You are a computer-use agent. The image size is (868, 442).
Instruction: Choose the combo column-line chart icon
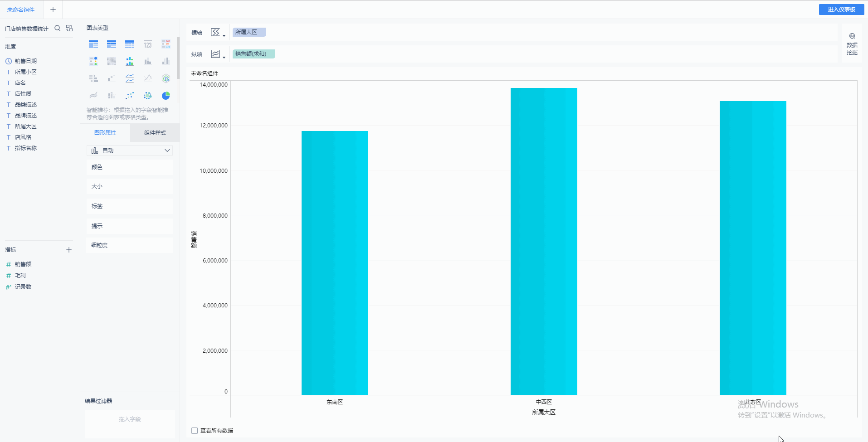coord(112,96)
